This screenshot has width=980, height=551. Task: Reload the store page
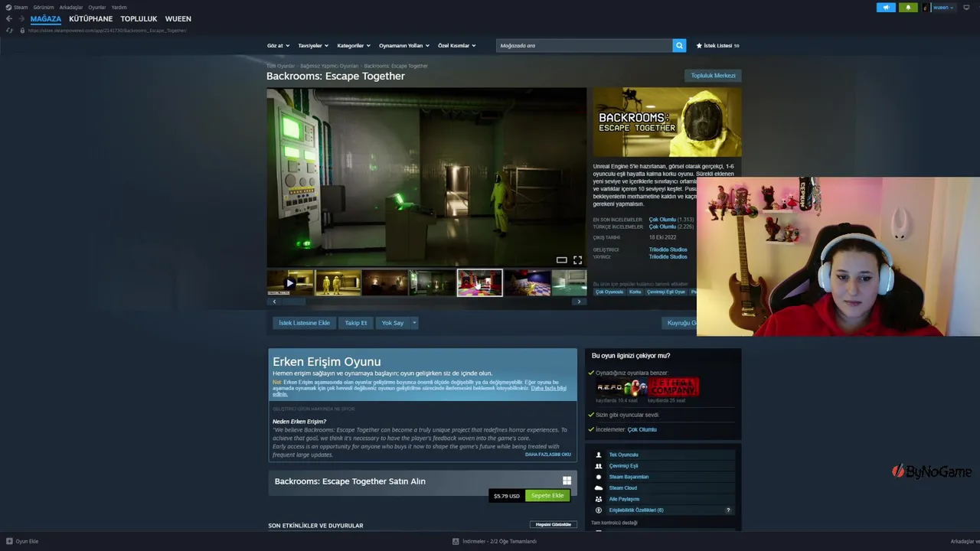tap(9, 31)
